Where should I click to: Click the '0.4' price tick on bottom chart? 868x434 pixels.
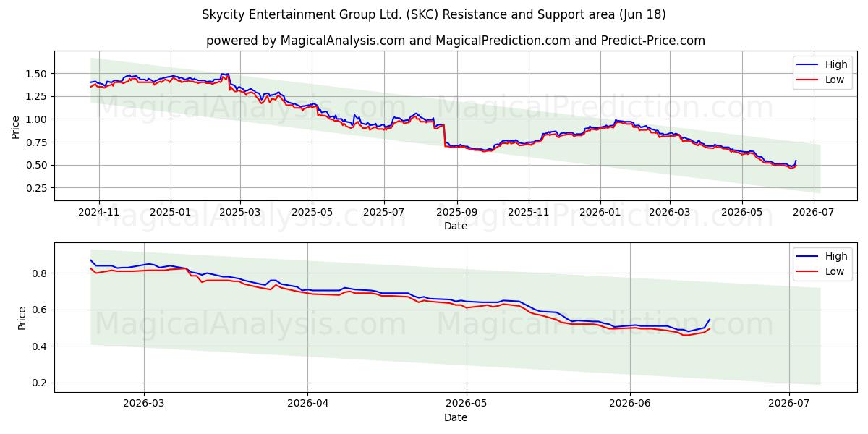click(41, 346)
